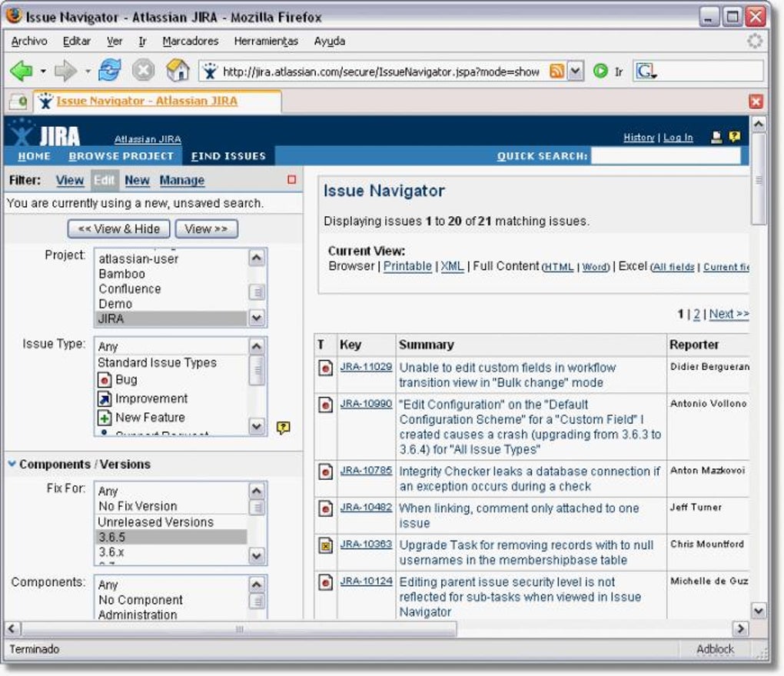Viewport: 784px width, 676px height.
Task: Click the Firefox Back arrow button
Action: pyautogui.click(x=22, y=72)
